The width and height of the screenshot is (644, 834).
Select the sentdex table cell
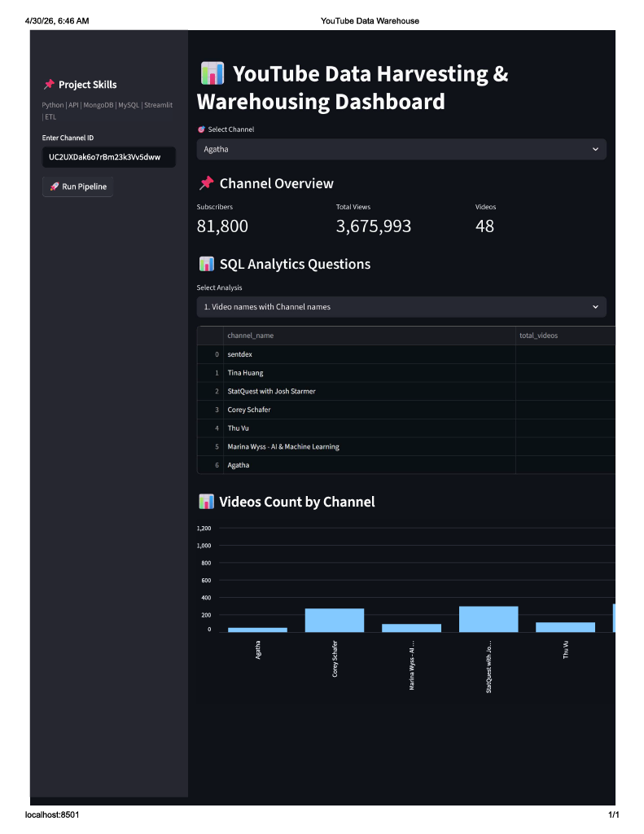pyautogui.click(x=369, y=354)
